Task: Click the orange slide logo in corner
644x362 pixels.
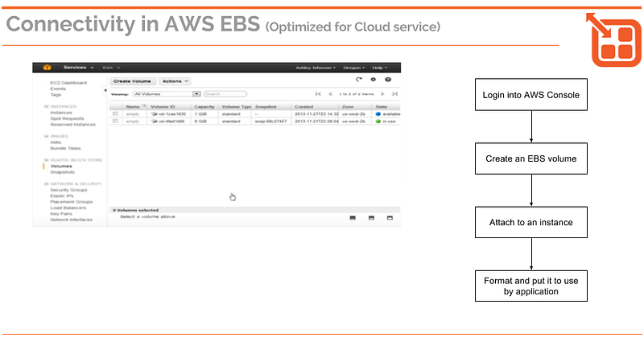Action: click(613, 39)
